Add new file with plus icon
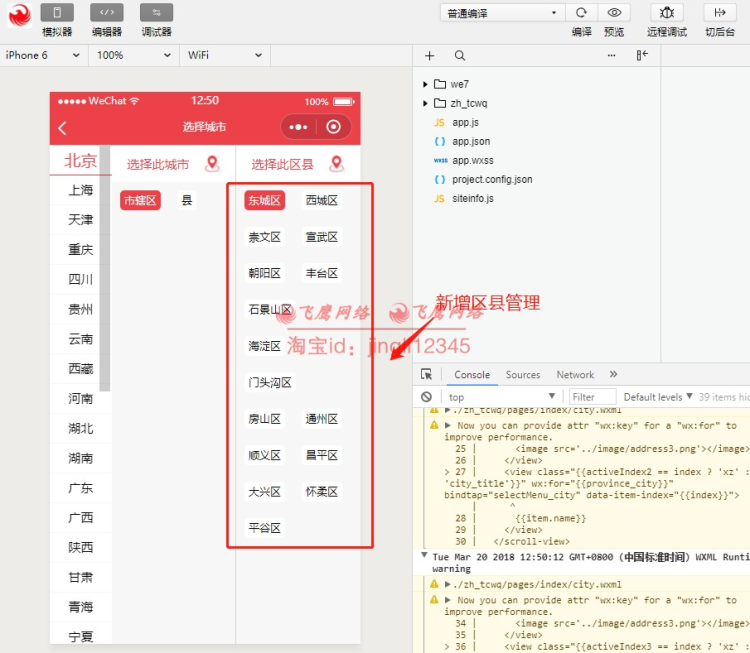Viewport: 750px width, 653px height. [430, 55]
